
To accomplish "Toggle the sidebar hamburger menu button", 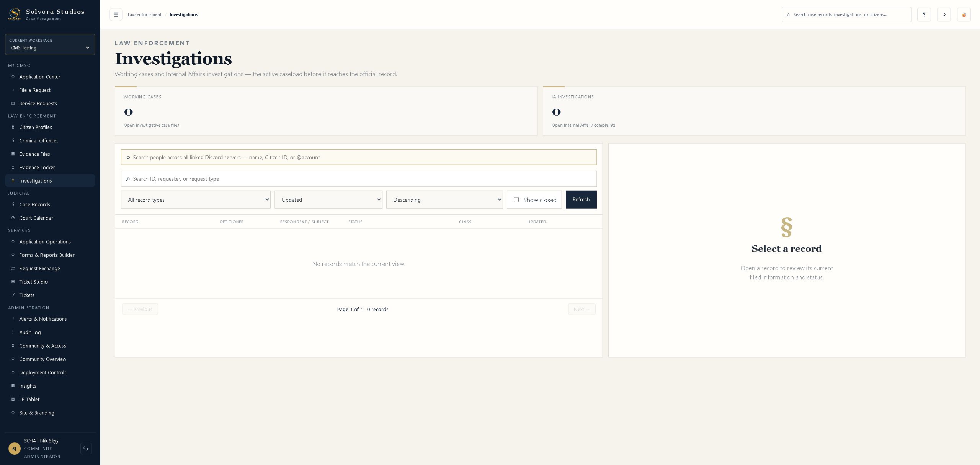I will (116, 15).
